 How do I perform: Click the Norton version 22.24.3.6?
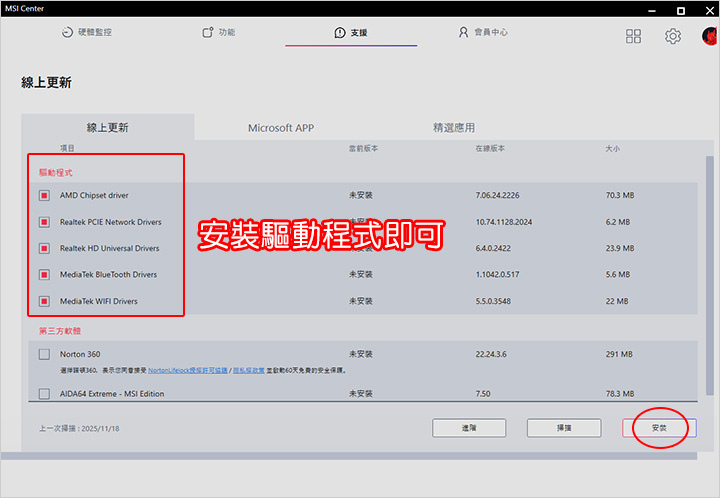491,354
